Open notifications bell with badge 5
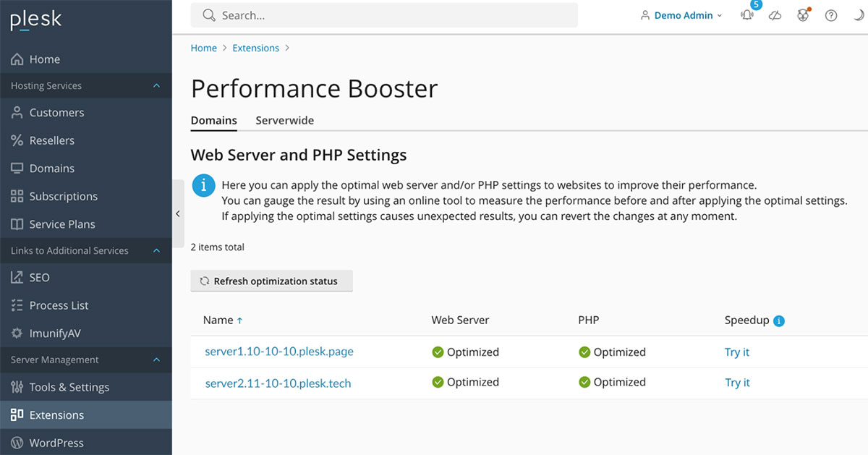The height and width of the screenshot is (455, 868). pos(747,15)
